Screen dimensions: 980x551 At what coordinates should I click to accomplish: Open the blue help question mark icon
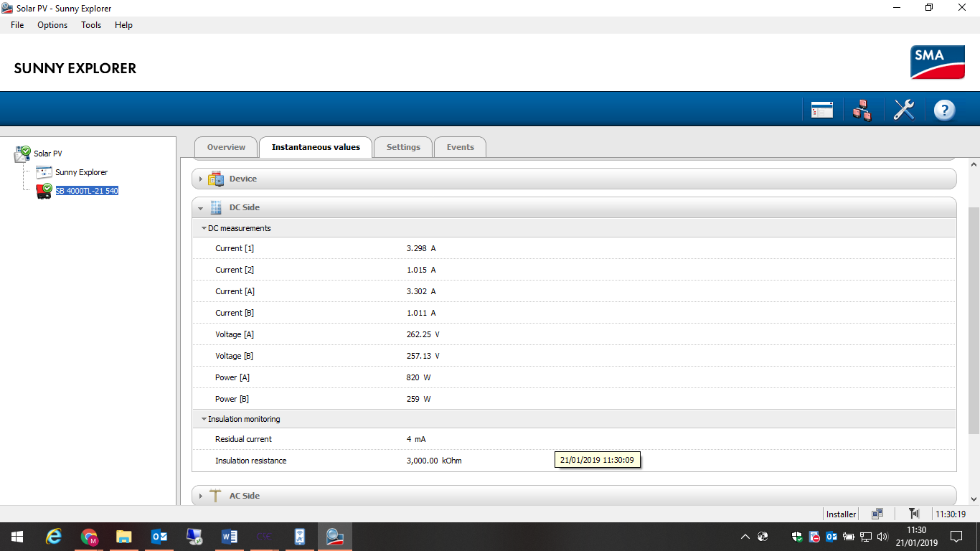click(x=945, y=110)
